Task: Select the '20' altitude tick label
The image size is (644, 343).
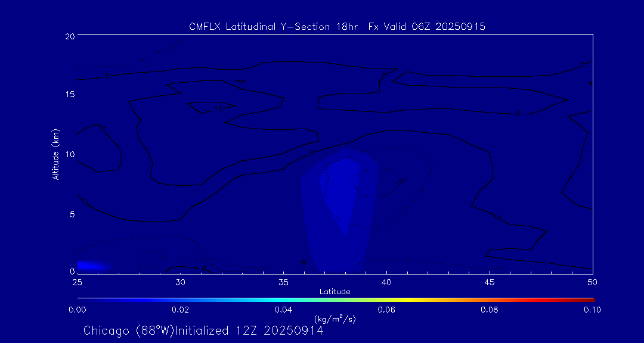Action: [69, 36]
